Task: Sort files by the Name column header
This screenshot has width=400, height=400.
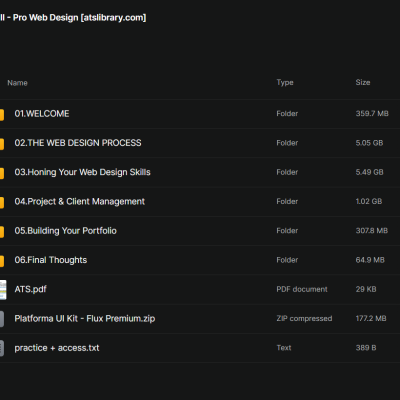Action: 17,83
